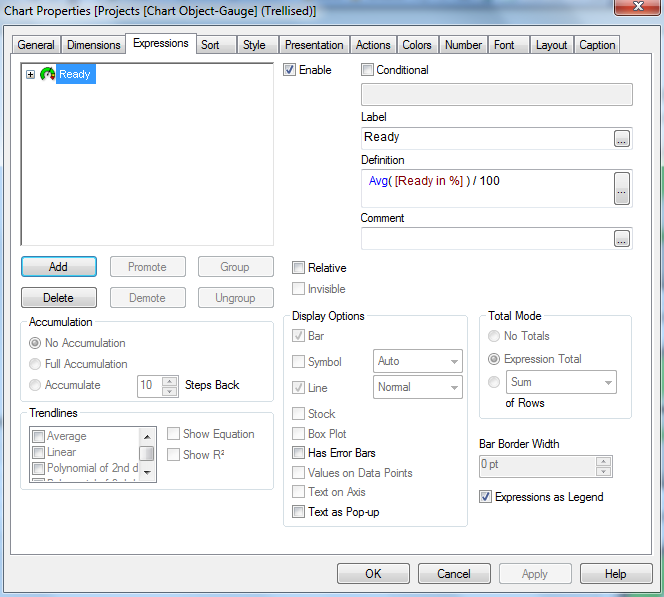Toggle the Symbol display checkbox

click(298, 362)
